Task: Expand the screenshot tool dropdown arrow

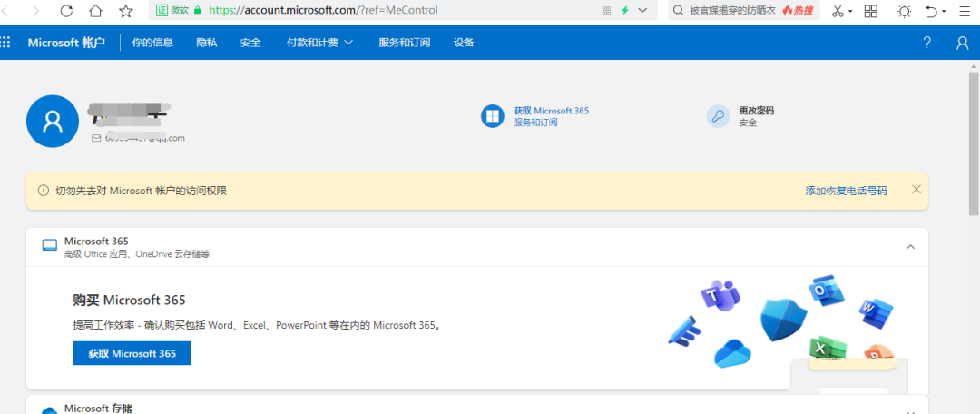Action: pos(850,11)
